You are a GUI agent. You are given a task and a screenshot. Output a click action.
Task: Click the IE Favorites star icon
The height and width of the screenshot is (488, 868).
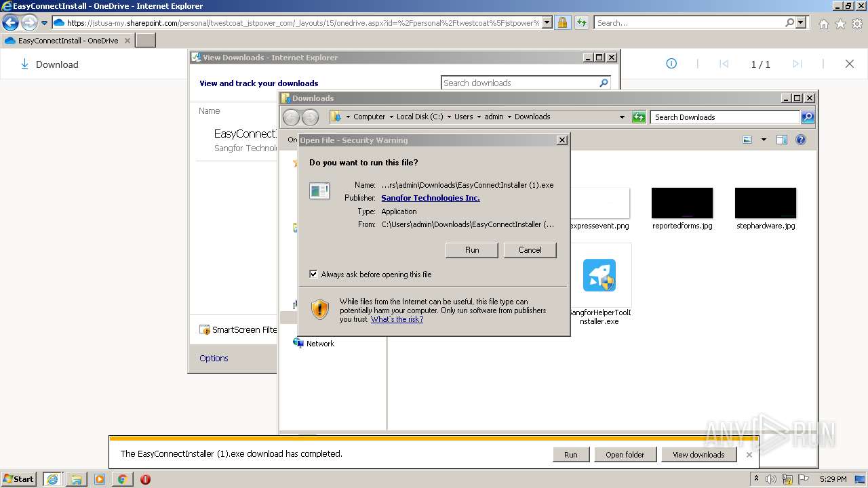[840, 24]
